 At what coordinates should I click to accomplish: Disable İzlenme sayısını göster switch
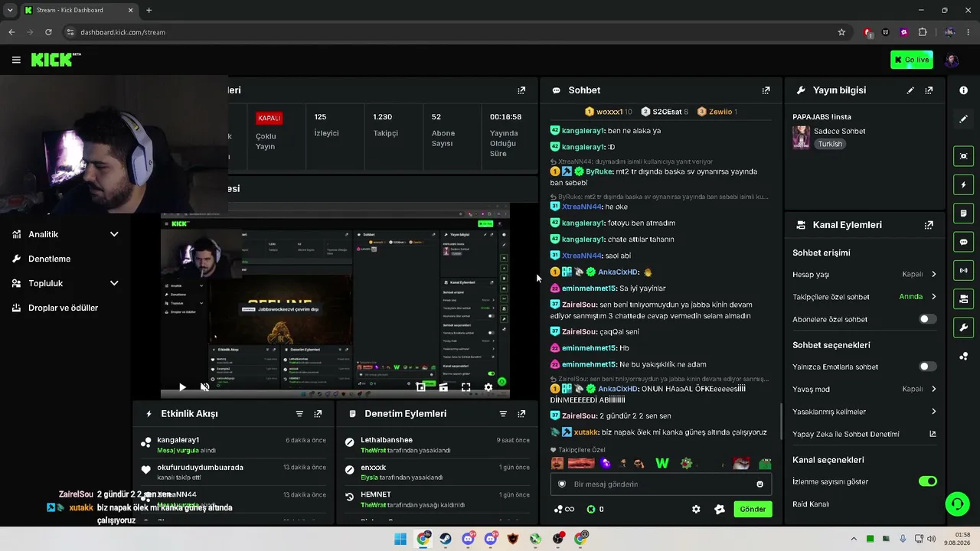click(x=927, y=481)
